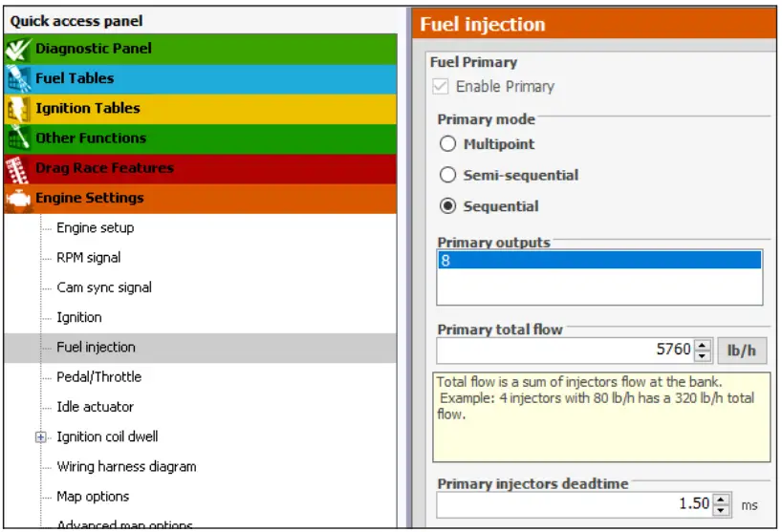Open the Pedal/Throttle settings
Image resolution: width=782 pixels, height=532 pixels.
[x=98, y=377]
